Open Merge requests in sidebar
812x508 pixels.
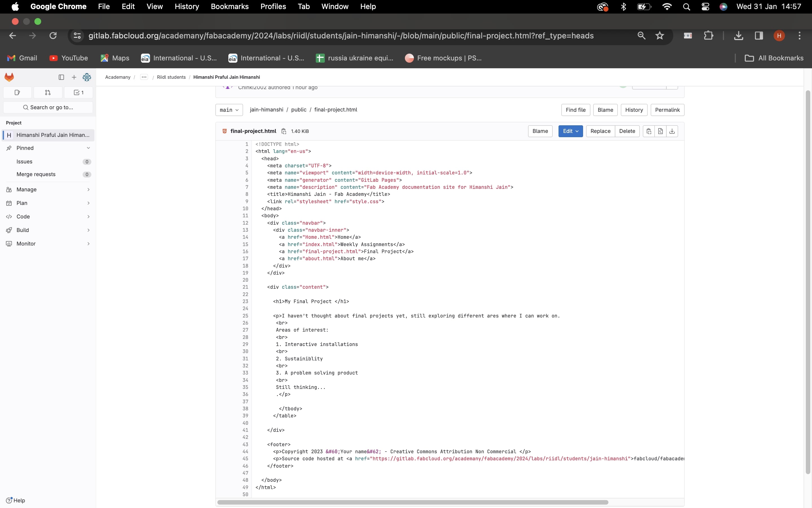click(x=48, y=174)
